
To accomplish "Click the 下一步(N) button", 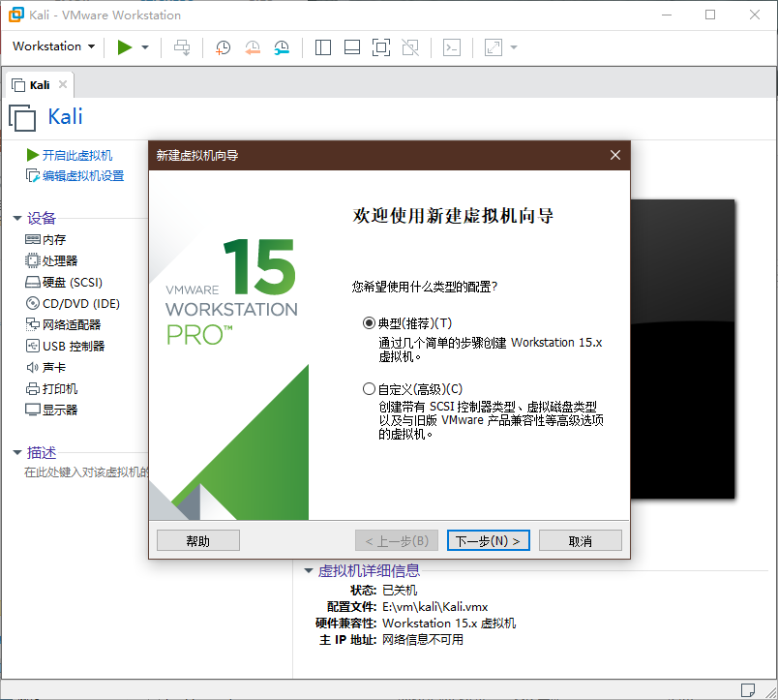I will coord(489,540).
